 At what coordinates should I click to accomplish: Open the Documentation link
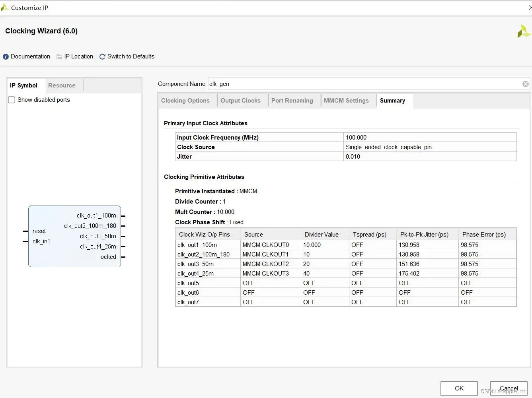tap(30, 56)
